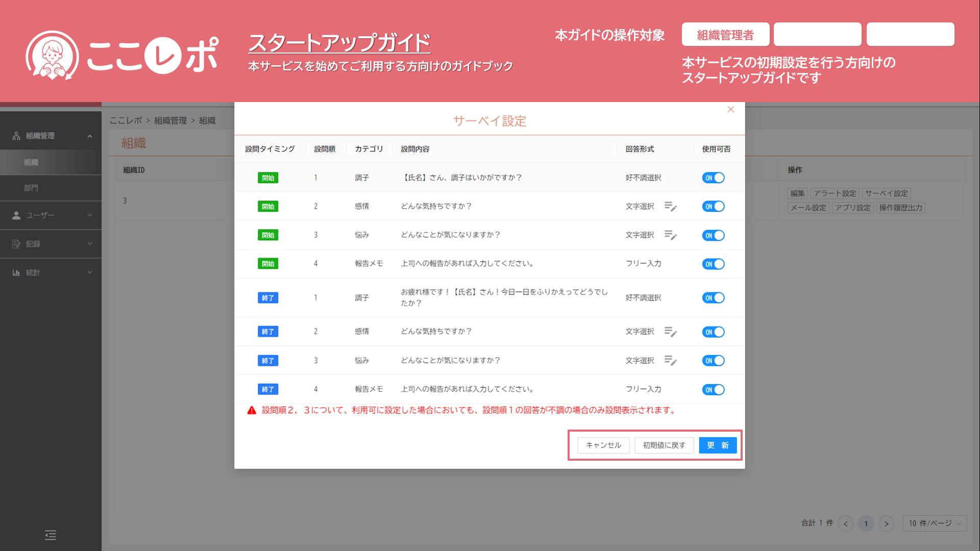Viewport: 980px width, 551px height.
Task: Edit choices for end question 2 (感情)
Action: click(x=670, y=332)
